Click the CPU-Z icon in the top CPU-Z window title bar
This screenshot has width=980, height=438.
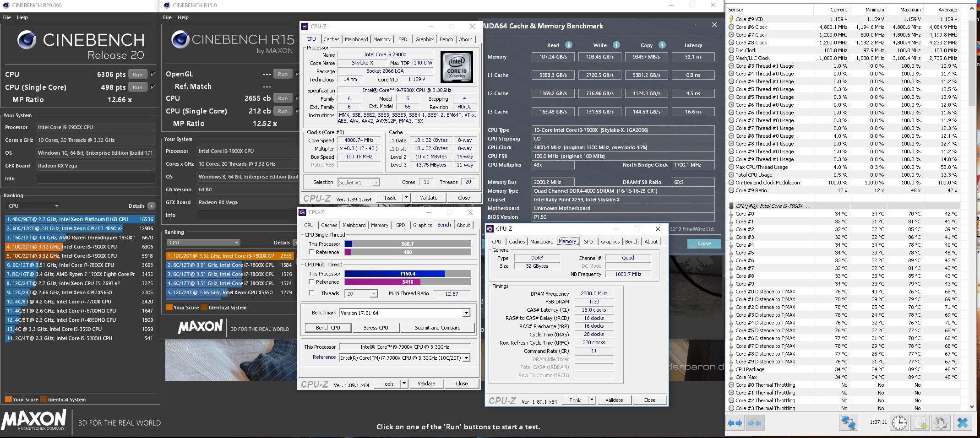305,27
